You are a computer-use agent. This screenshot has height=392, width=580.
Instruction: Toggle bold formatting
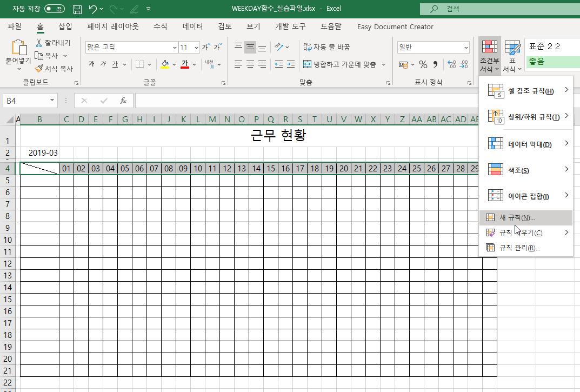pyautogui.click(x=91, y=64)
